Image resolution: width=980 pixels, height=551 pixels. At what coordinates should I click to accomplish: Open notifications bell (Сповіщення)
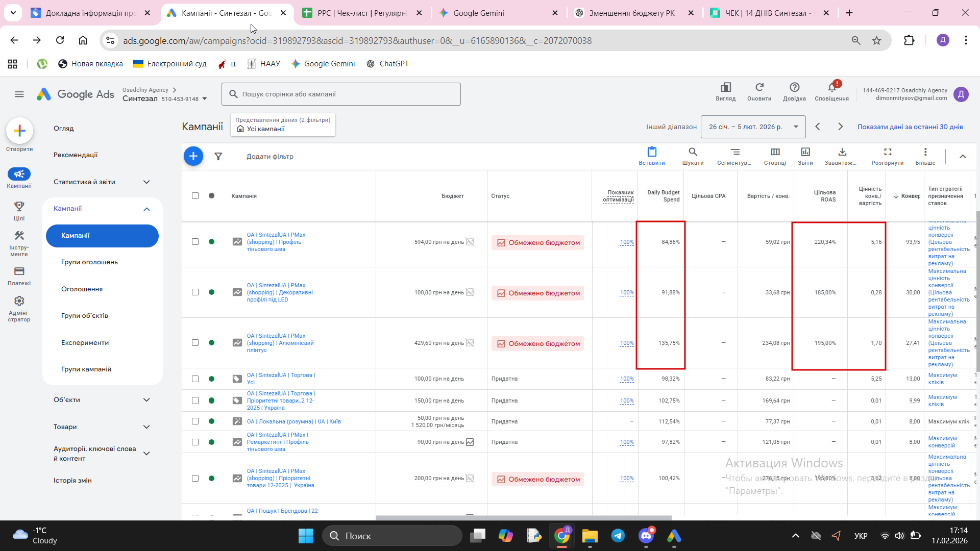(831, 88)
